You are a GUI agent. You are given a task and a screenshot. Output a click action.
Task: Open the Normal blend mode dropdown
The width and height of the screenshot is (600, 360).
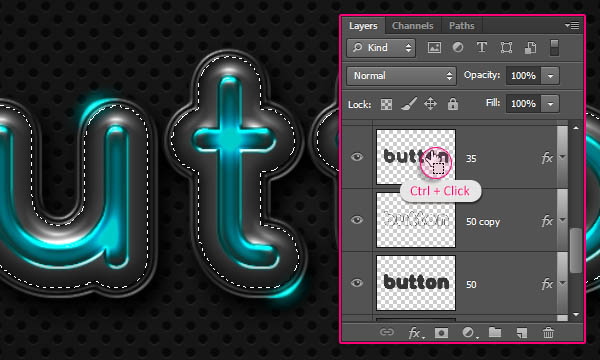[401, 76]
